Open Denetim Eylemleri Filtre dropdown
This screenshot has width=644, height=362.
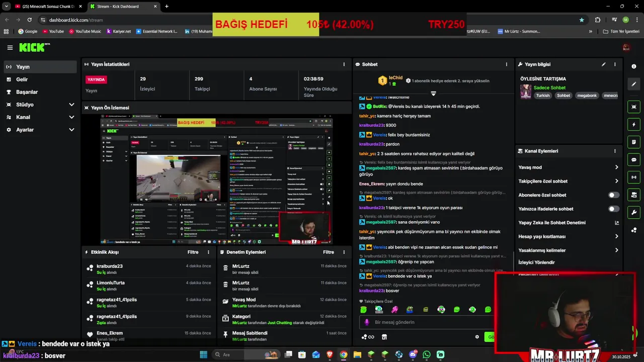coord(329,252)
